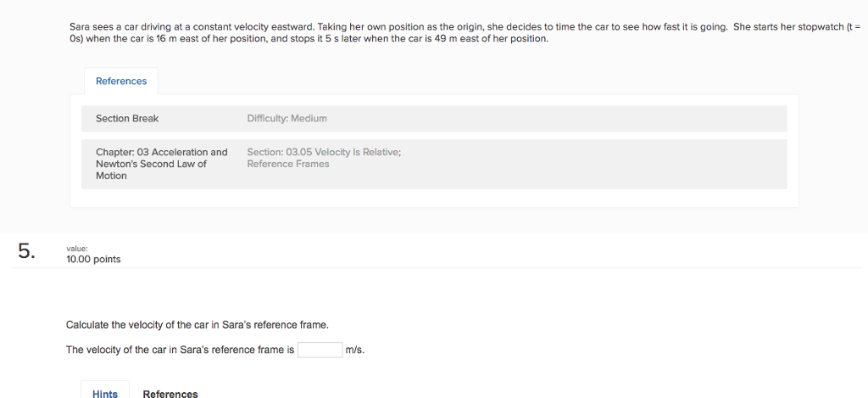The height and width of the screenshot is (398, 868).
Task: Click the "Reference Frames" section text line
Action: 287,164
